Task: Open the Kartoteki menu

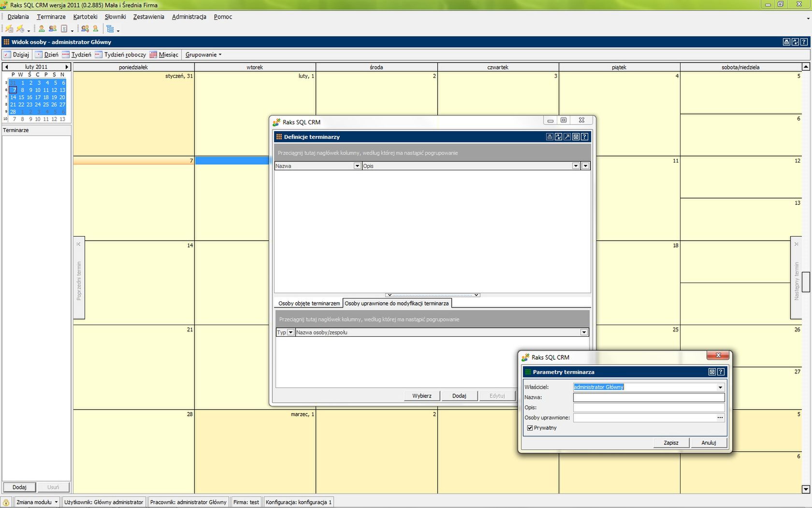Action: [x=86, y=16]
